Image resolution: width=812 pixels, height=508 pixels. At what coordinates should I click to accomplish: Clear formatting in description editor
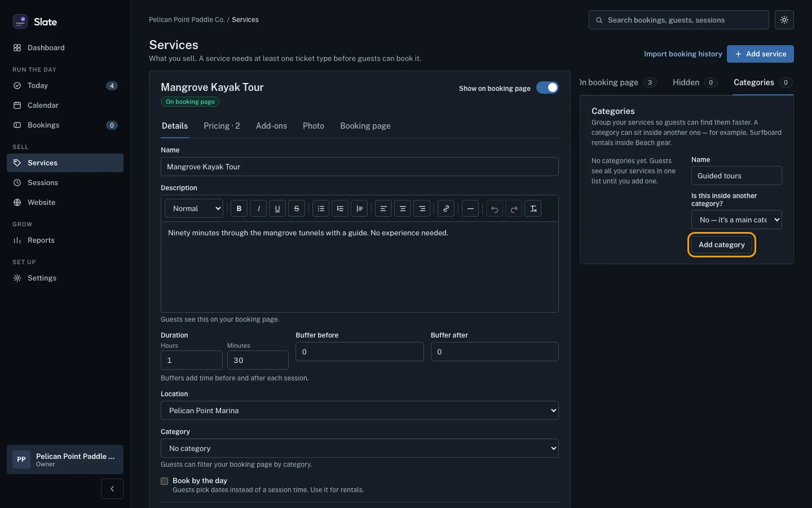533,209
